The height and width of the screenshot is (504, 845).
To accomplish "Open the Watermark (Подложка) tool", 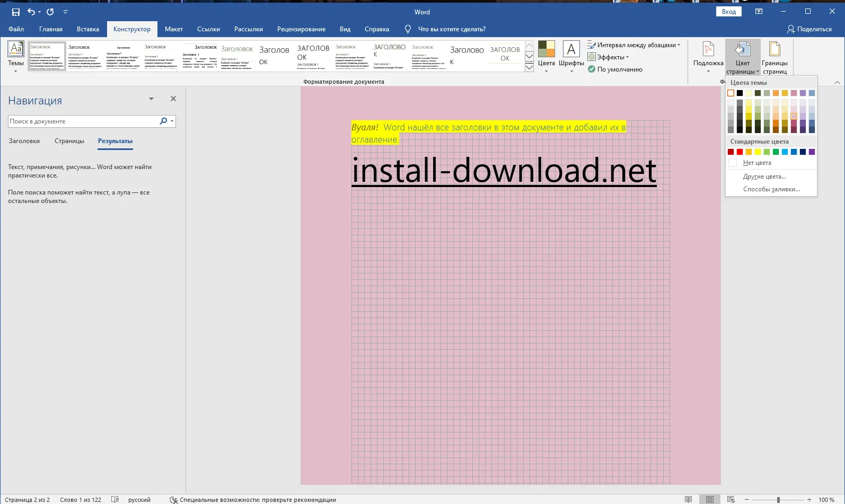I will click(708, 56).
